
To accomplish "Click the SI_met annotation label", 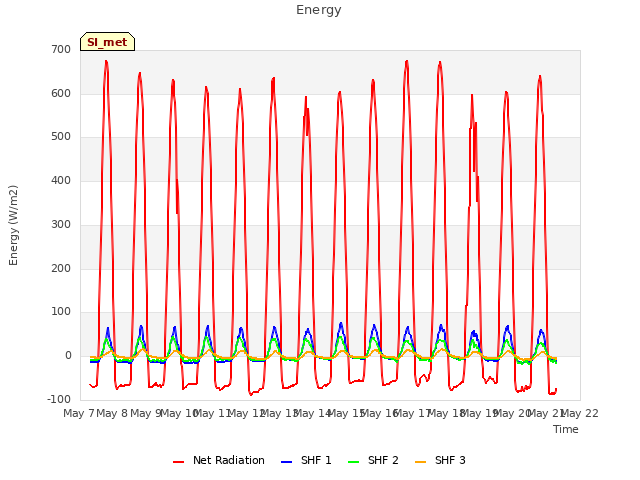I will pos(107,42).
